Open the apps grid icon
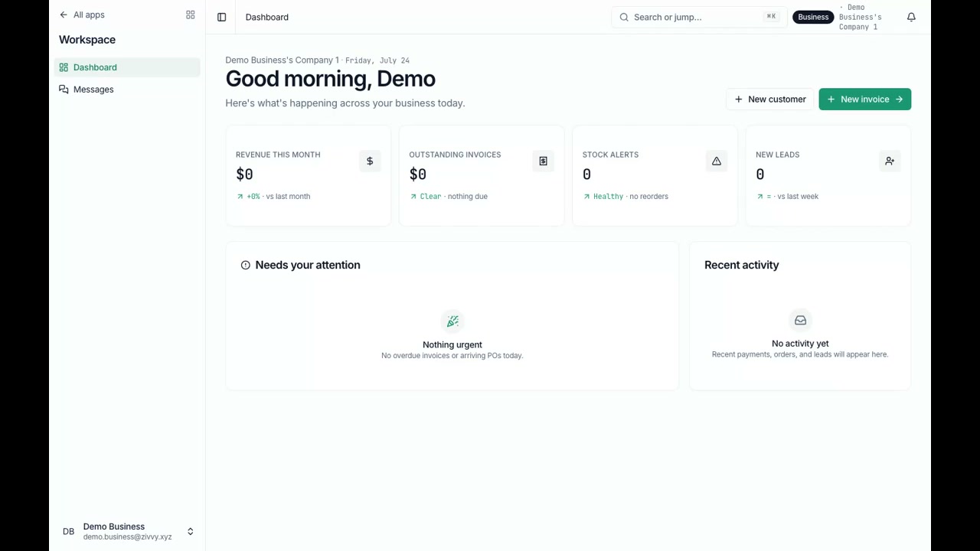980x551 pixels. [x=191, y=15]
